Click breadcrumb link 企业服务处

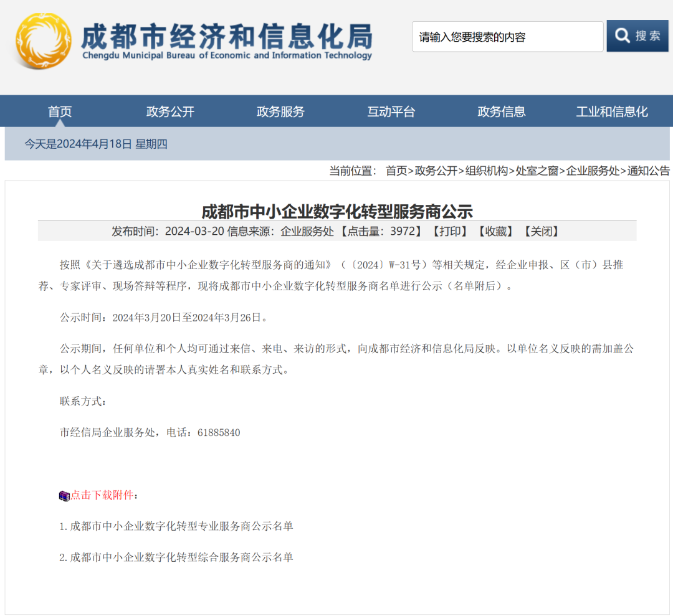593,171
